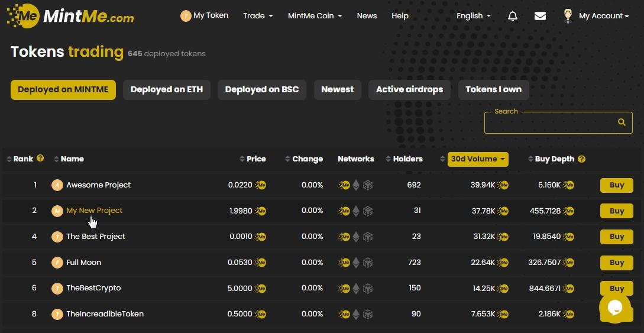Expand the Trade dropdown menu
Screen dimensions: 644x333
(x=258, y=16)
